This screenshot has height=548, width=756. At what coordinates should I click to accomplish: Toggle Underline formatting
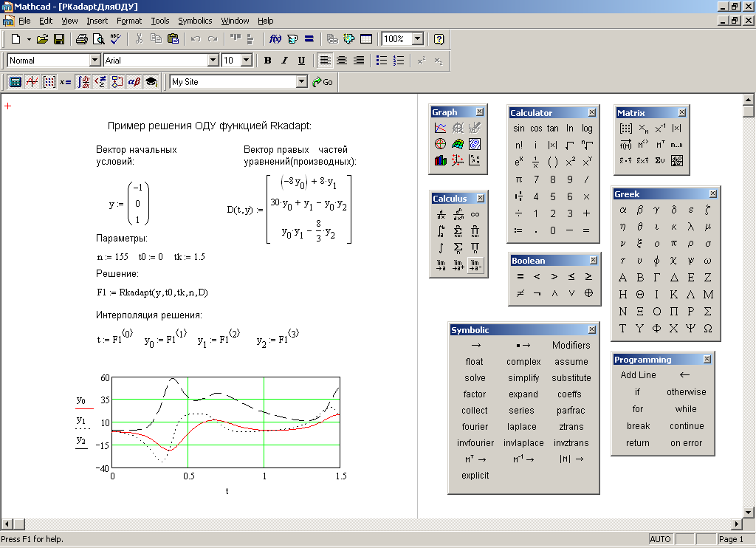point(301,61)
